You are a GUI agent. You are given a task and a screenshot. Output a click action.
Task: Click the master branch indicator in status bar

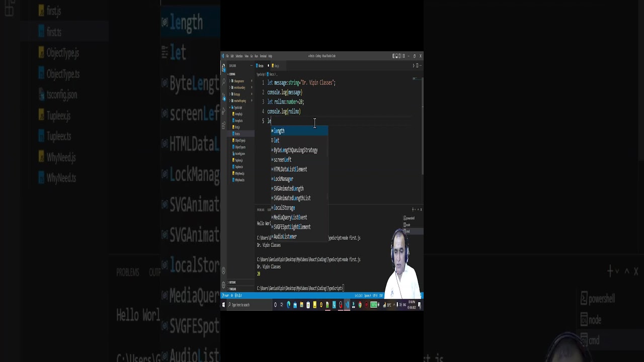click(x=225, y=296)
